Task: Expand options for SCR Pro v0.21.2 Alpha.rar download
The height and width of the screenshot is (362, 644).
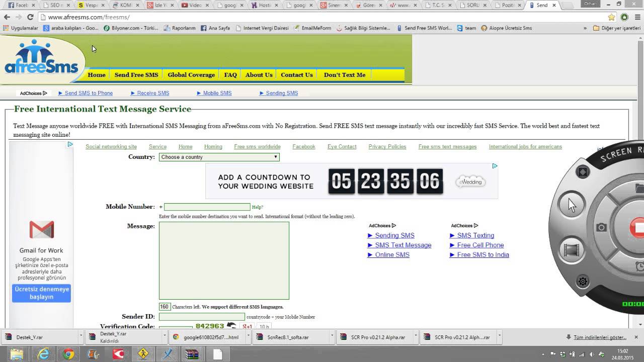Action: click(x=416, y=337)
